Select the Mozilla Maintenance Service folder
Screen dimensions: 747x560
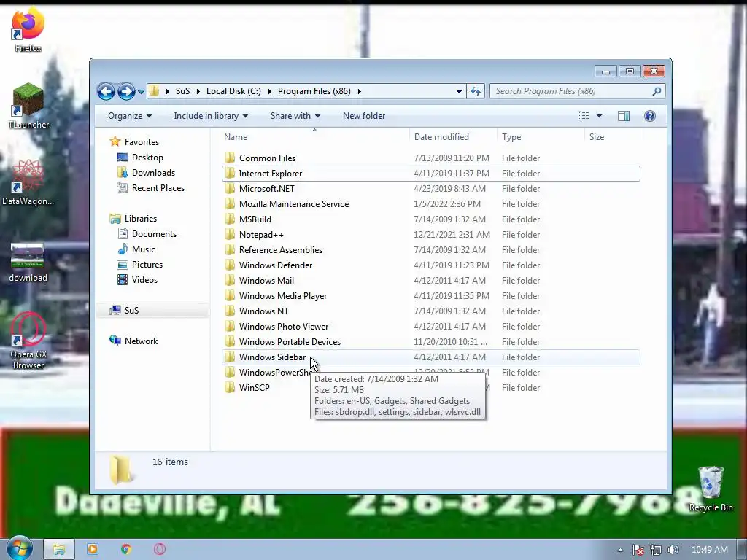tap(430, 204)
